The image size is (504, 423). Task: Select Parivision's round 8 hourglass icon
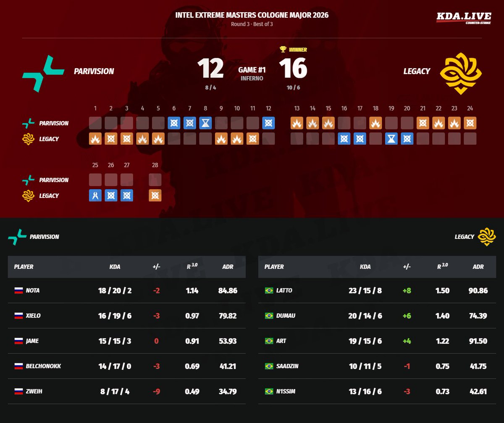(205, 123)
